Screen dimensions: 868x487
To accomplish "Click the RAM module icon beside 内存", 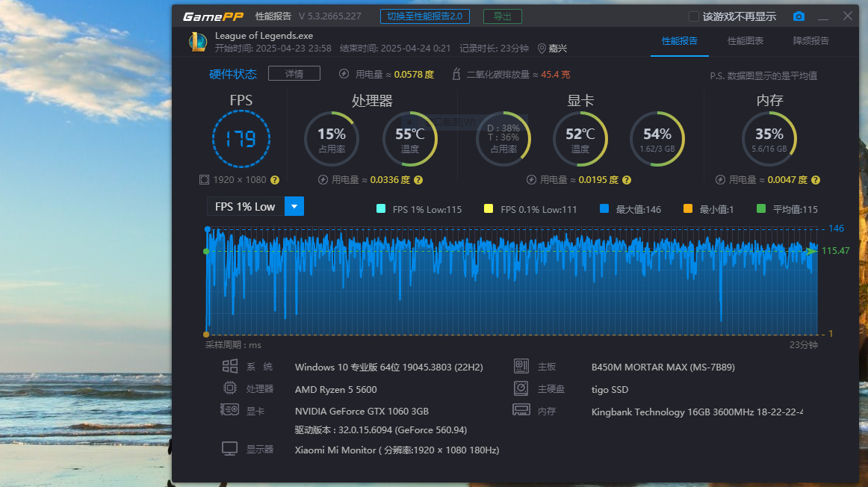I will coord(521,410).
